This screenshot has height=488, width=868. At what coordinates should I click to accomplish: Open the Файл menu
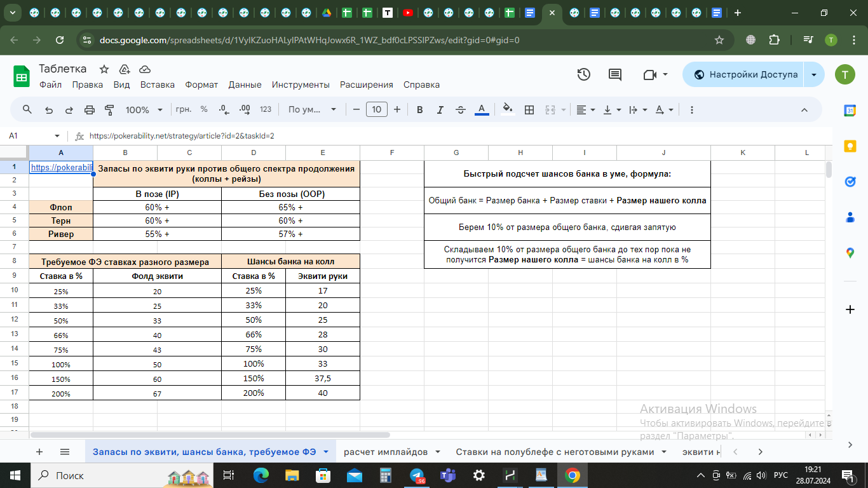[x=50, y=85]
